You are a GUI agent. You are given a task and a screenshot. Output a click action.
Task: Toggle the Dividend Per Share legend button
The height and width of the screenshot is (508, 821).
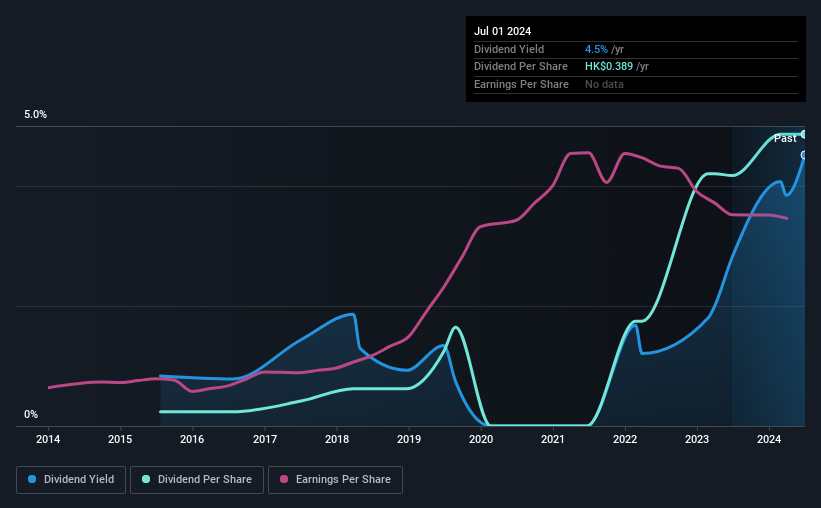click(x=197, y=480)
